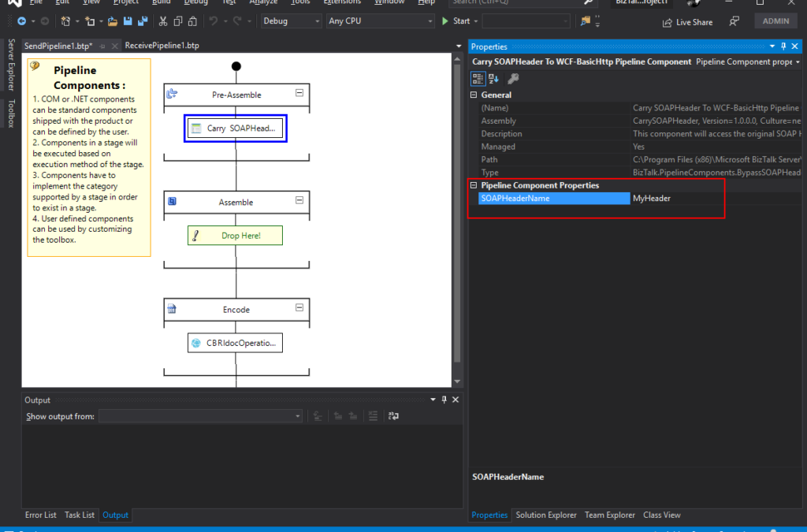
Task: Click the Send Feedback person icon
Action: 734,21
